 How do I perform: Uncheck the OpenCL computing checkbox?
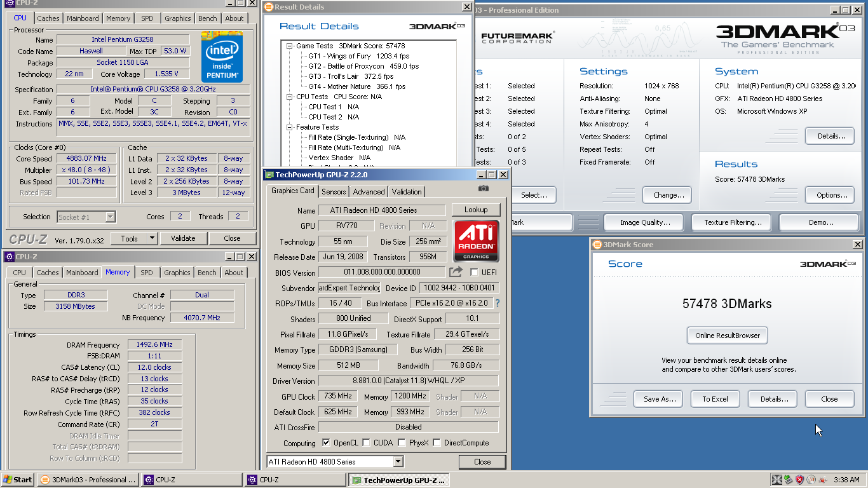click(326, 443)
